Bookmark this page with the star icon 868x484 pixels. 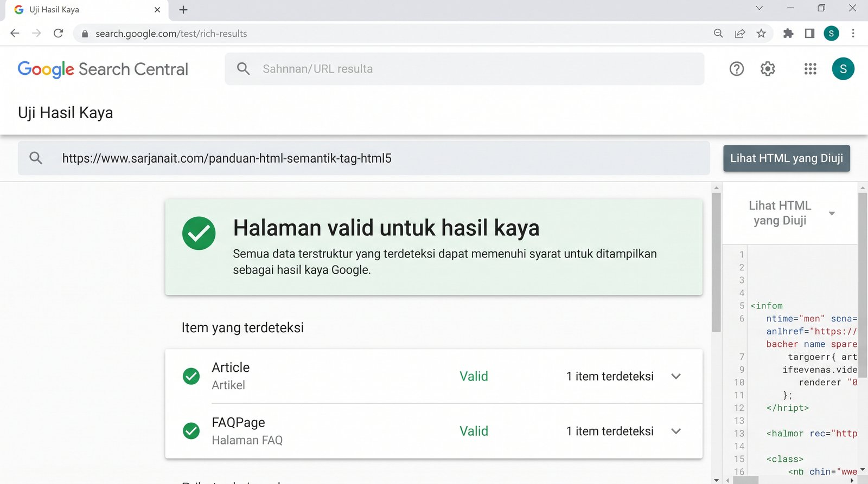click(761, 34)
